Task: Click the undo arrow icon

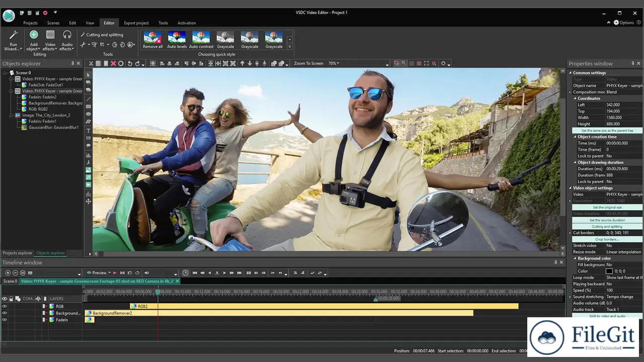Action: 130,63
